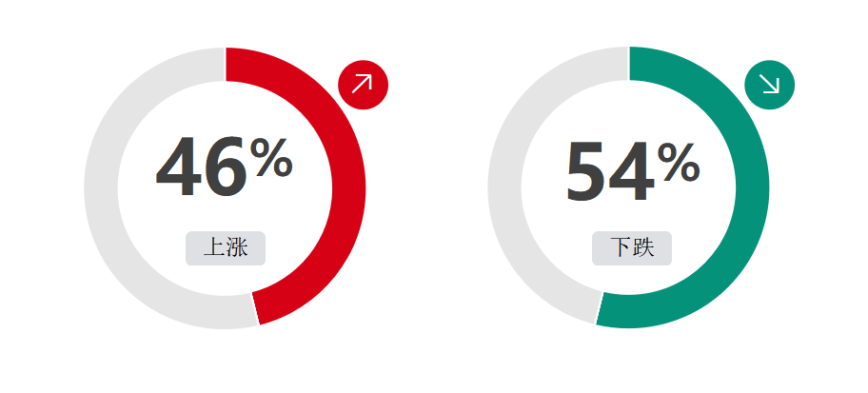The height and width of the screenshot is (393, 868).
Task: Click the digit 5 in 54%
Action: (585, 171)
